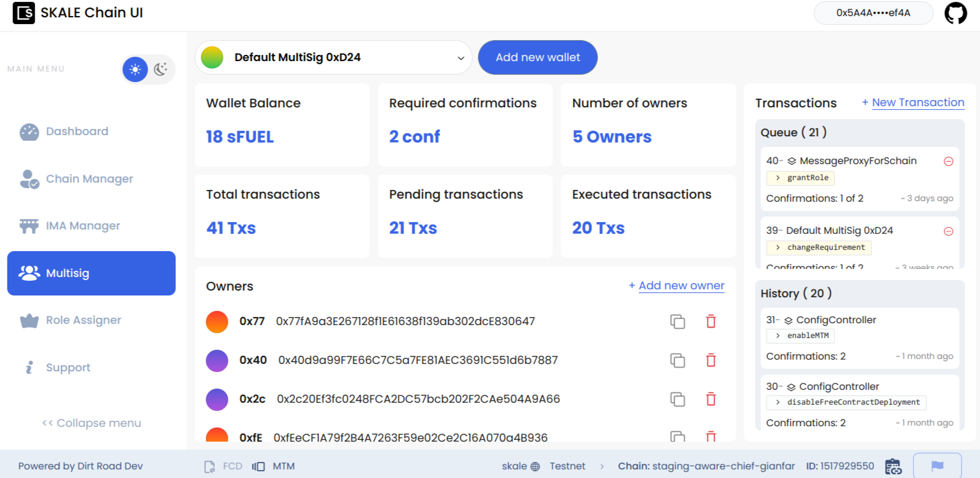Open the Dashboard menu item
The height and width of the screenshot is (478, 980).
[x=91, y=131]
